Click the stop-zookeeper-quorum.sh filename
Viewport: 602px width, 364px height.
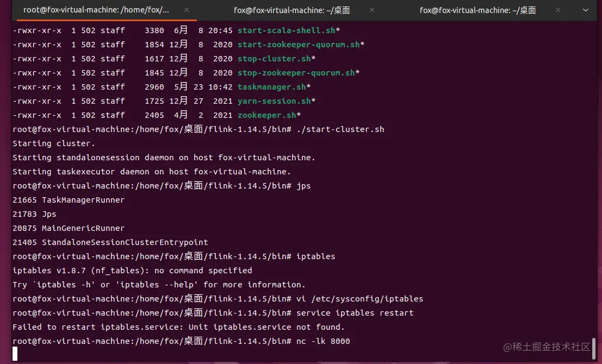pyautogui.click(x=296, y=73)
